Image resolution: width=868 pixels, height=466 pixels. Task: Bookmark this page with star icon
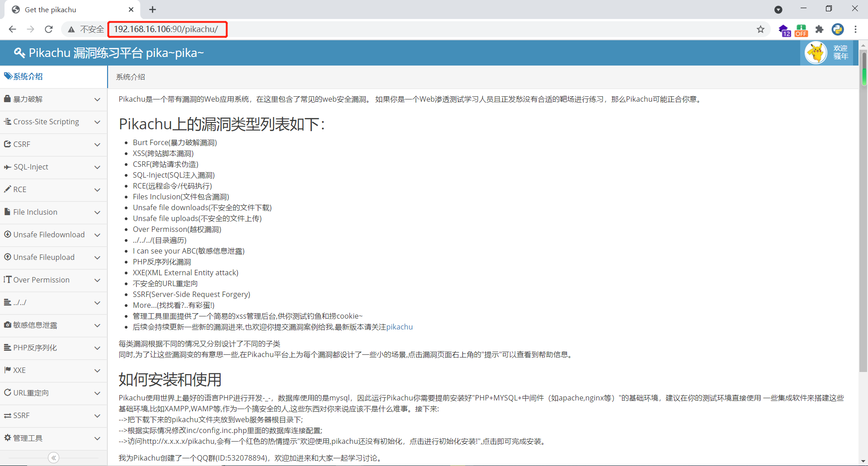[x=760, y=29]
